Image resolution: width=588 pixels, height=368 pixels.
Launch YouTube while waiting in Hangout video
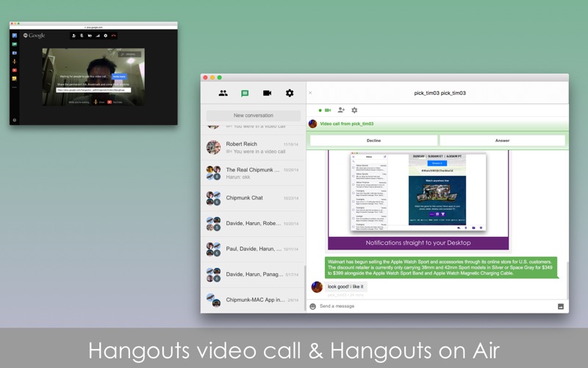[115, 102]
